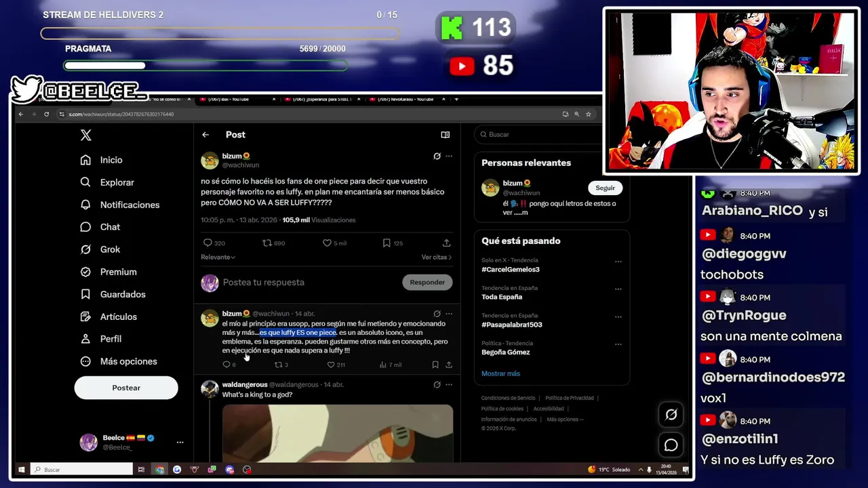Image resolution: width=868 pixels, height=488 pixels.
Task: Open more options on bizum's reply
Action: pyautogui.click(x=448, y=314)
